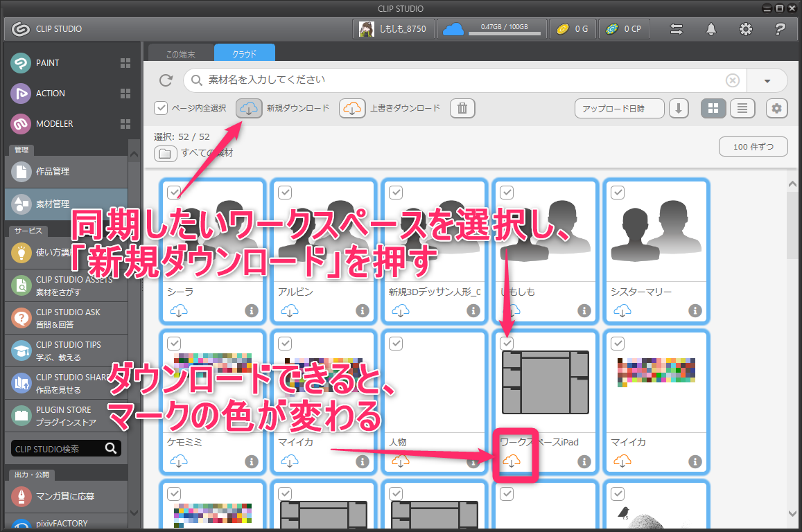Image resolution: width=802 pixels, height=532 pixels.
Task: Click the download cloud icon on ワークスペースiPad card
Action: tap(513, 460)
